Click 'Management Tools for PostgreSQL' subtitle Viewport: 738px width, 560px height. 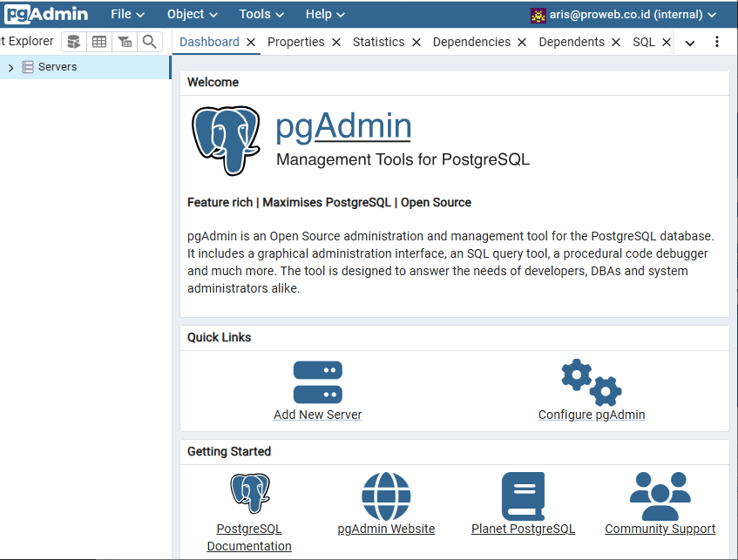(403, 159)
